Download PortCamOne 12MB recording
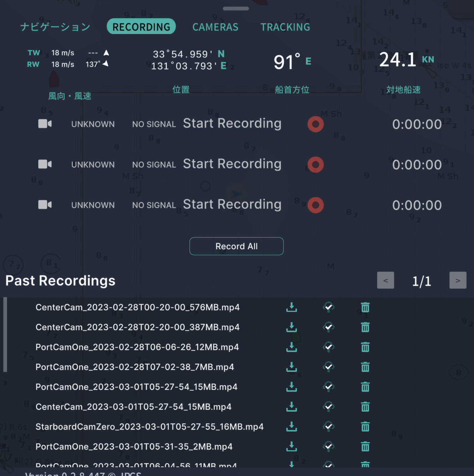The width and height of the screenshot is (474, 476). point(291,347)
